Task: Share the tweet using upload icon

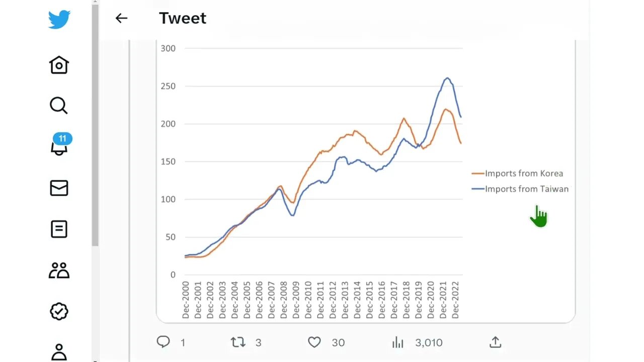Action: 495,342
